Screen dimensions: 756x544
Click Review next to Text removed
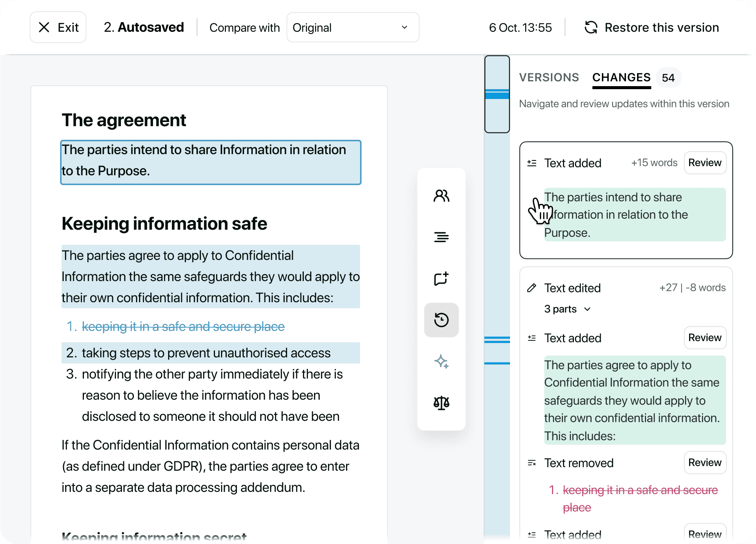pyautogui.click(x=705, y=463)
